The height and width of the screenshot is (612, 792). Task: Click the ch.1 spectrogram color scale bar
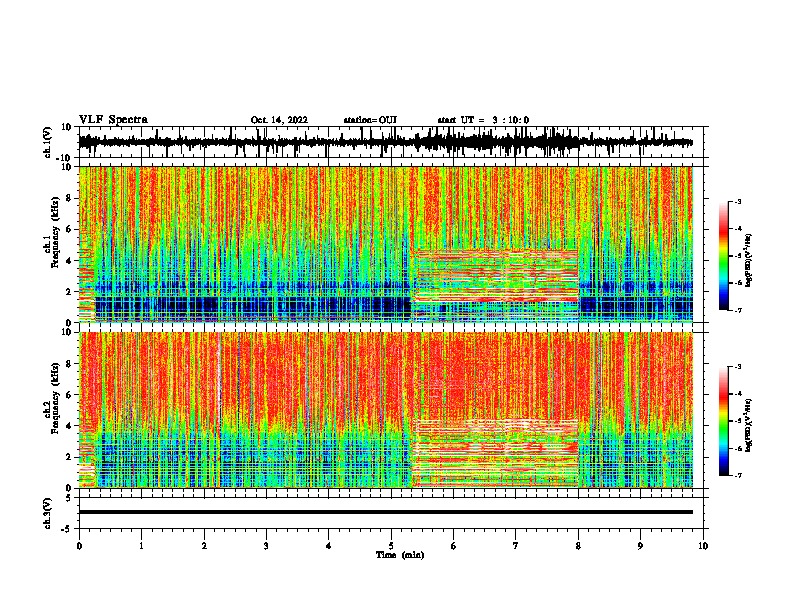coord(723,256)
